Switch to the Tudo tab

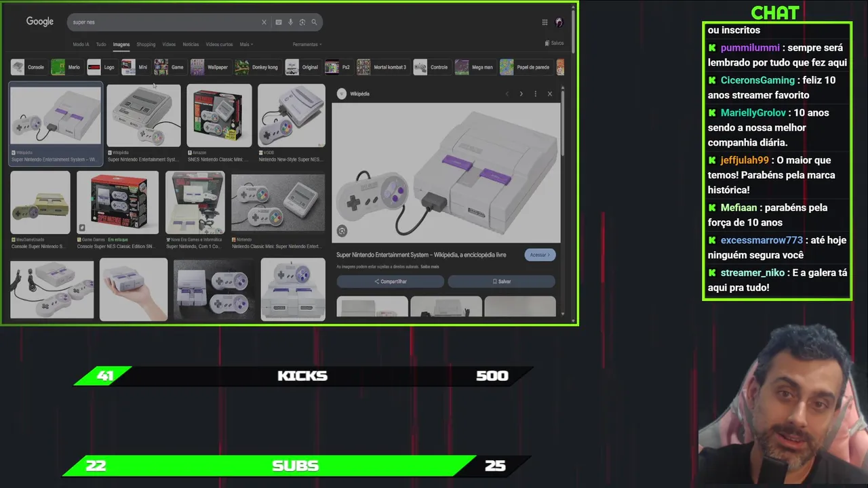[101, 45]
